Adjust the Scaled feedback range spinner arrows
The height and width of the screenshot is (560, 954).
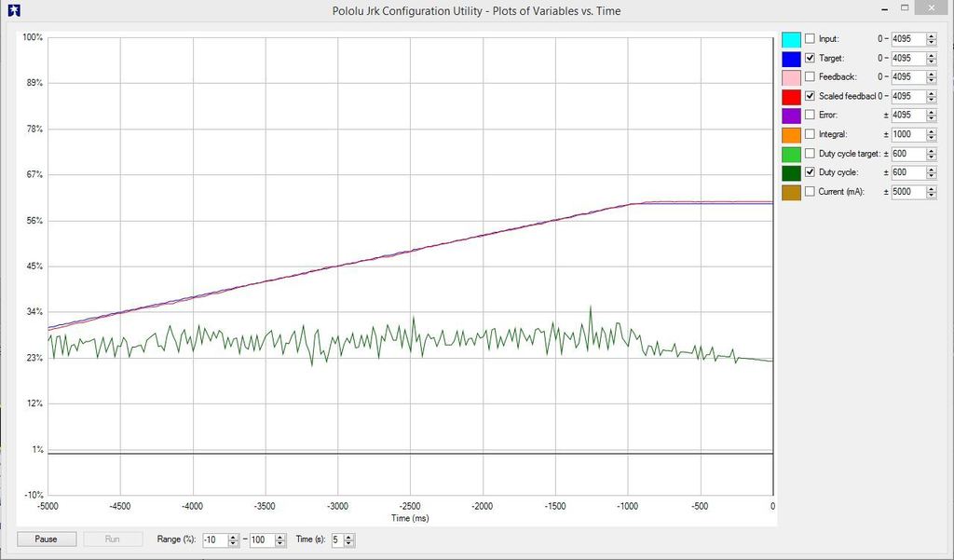point(932,96)
